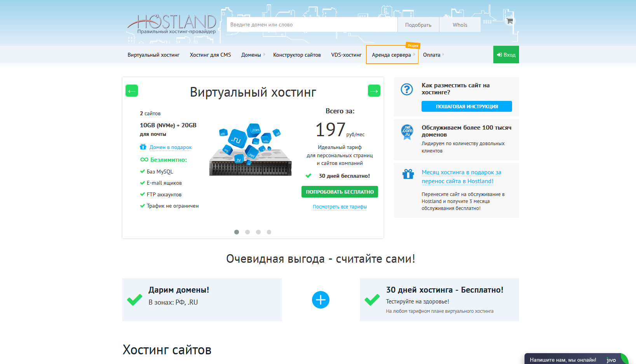Click green checkmark next to Дарим домены
Image resolution: width=636 pixels, height=364 pixels.
[134, 300]
